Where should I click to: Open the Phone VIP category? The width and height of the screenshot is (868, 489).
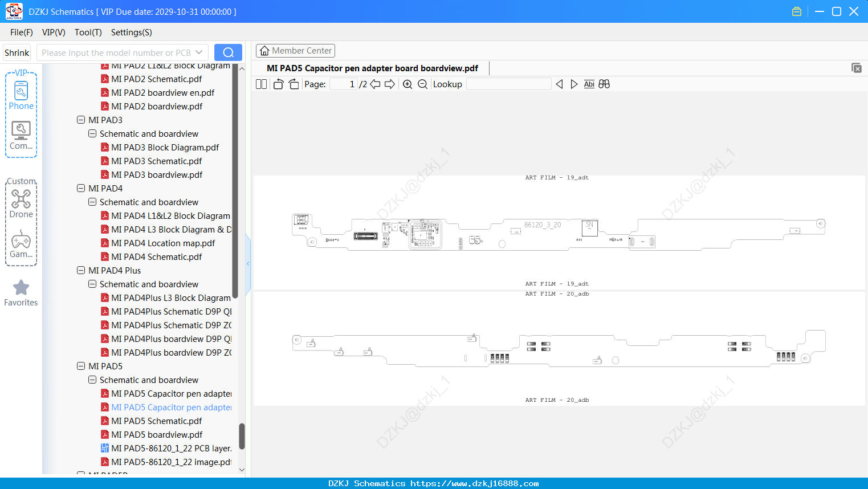point(21,95)
